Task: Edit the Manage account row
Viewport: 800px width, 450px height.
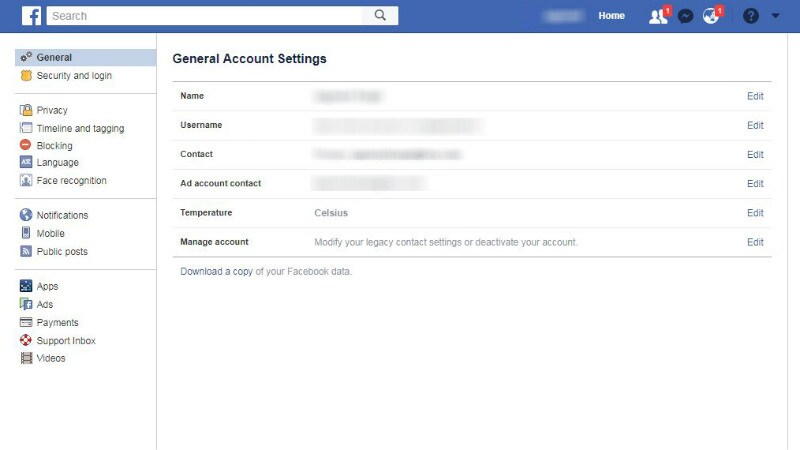Action: pyautogui.click(x=755, y=242)
